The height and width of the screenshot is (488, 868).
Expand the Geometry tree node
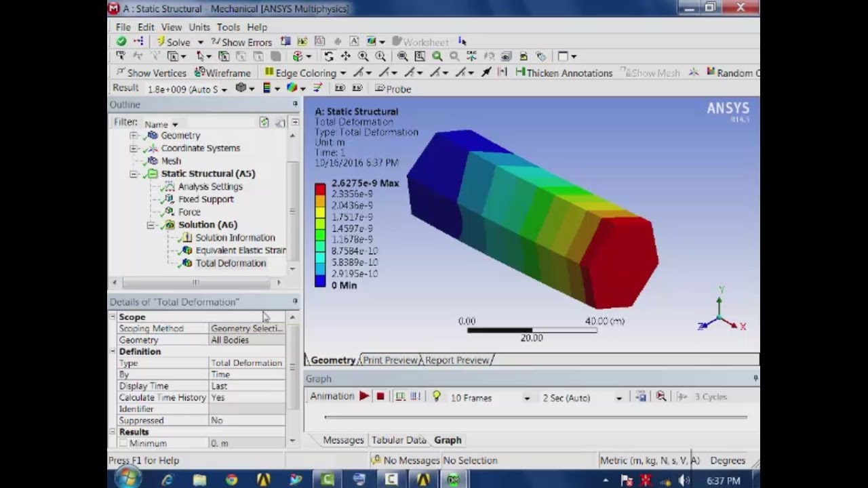pos(134,136)
